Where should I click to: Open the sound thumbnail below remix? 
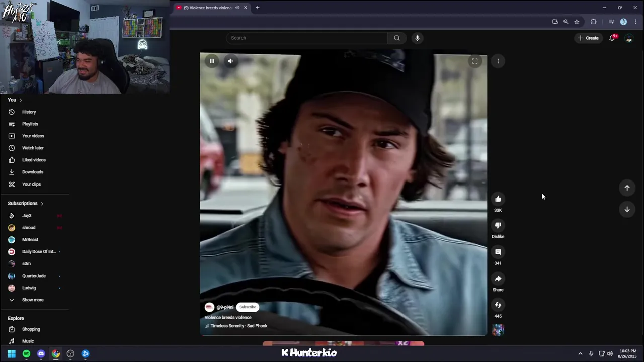pyautogui.click(x=498, y=330)
